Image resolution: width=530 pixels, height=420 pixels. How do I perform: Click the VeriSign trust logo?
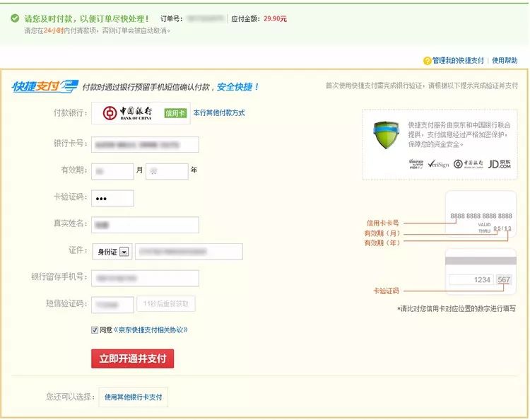click(x=438, y=164)
